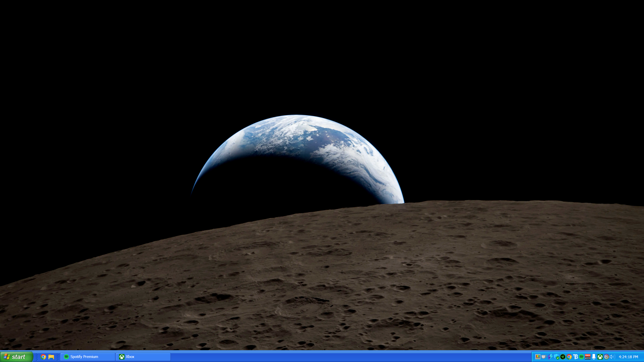Image resolution: width=644 pixels, height=362 pixels.
Task: Click the coffee cup tray icon
Action: click(544, 357)
